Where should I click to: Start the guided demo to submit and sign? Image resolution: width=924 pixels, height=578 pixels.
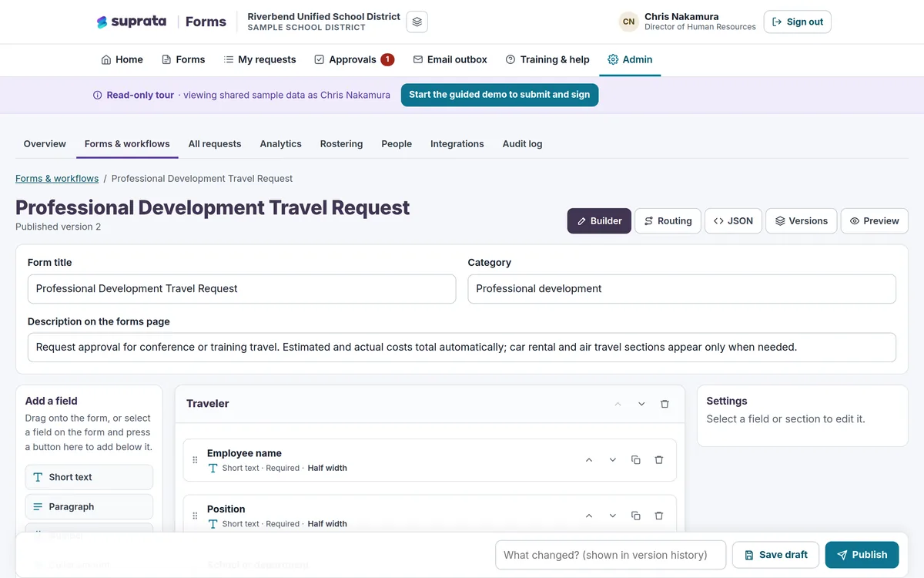click(x=500, y=95)
